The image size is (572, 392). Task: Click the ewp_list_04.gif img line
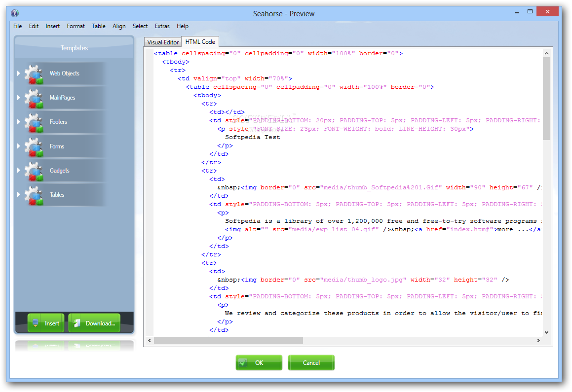click(x=383, y=229)
